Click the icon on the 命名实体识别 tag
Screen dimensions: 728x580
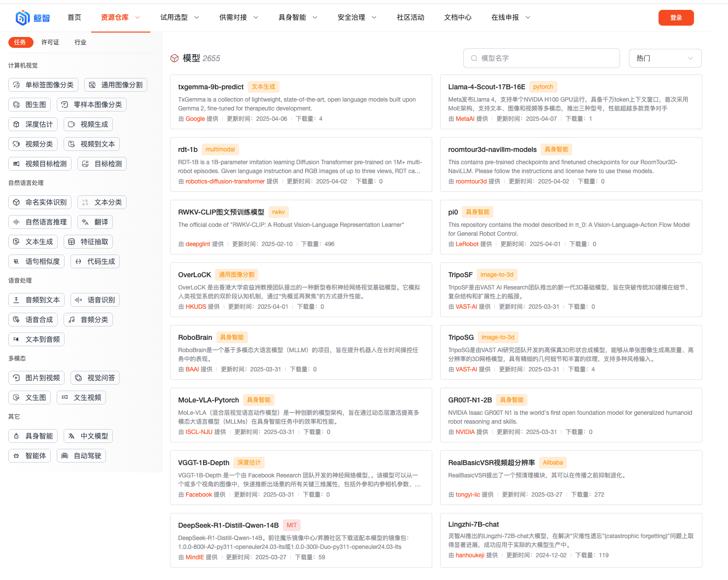pyautogui.click(x=16, y=202)
